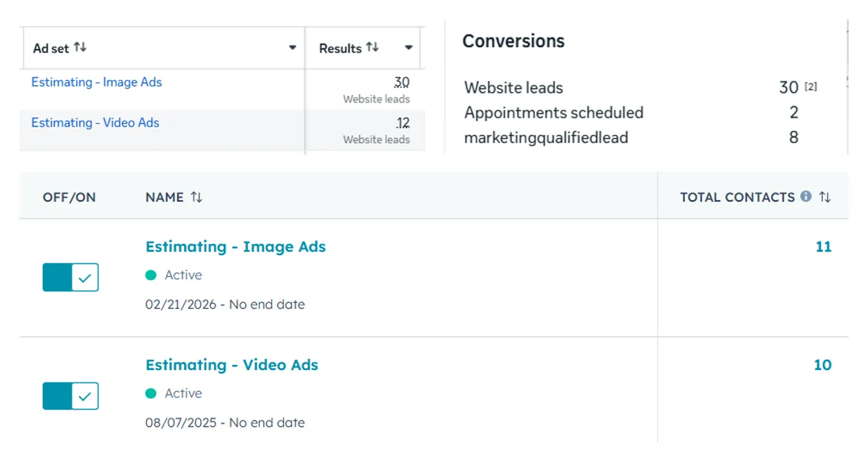Open the Ad set column dropdown
Screen dimensions: 868x462
pos(292,48)
